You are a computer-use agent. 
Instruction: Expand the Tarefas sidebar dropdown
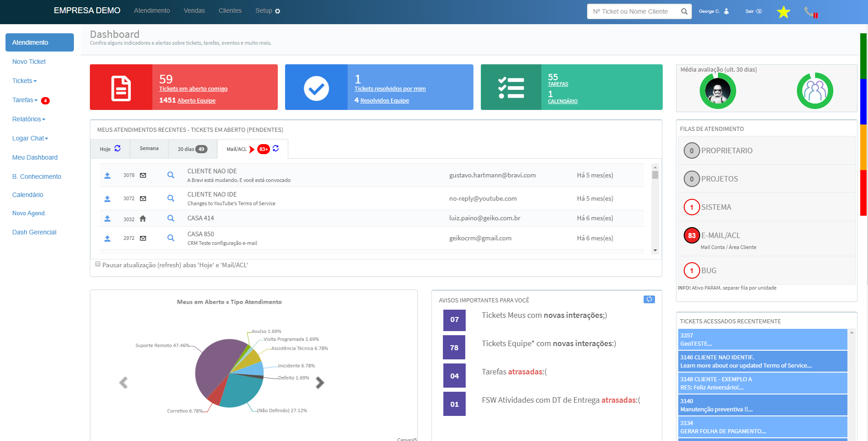pyautogui.click(x=25, y=100)
